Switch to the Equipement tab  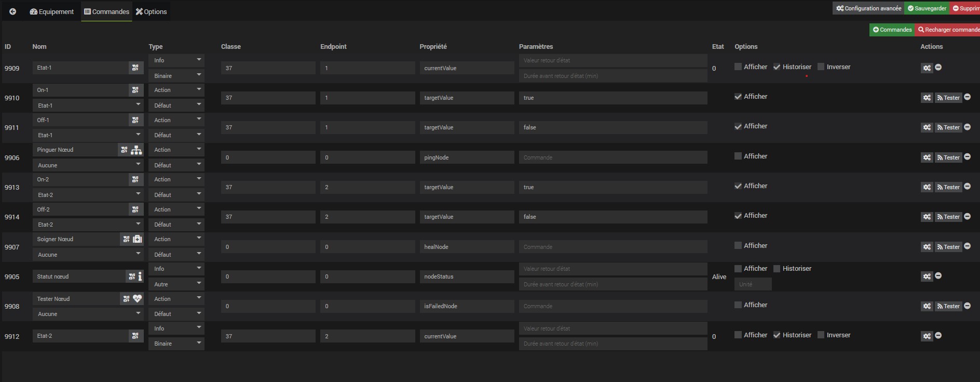(x=52, y=11)
